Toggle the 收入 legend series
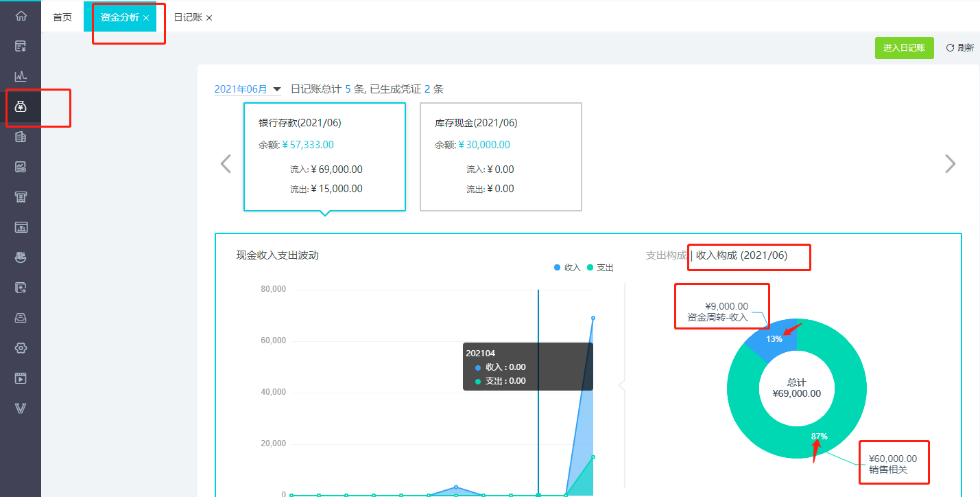980x497 pixels. (567, 268)
